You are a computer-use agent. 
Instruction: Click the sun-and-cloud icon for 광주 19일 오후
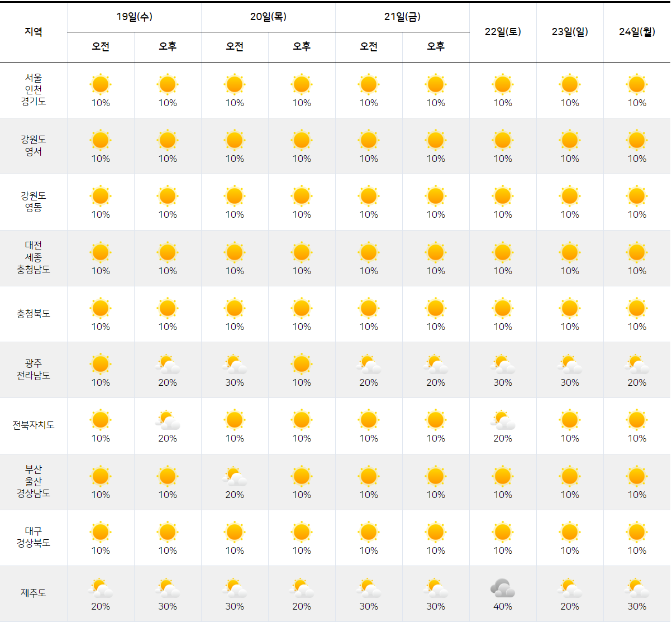168,364
